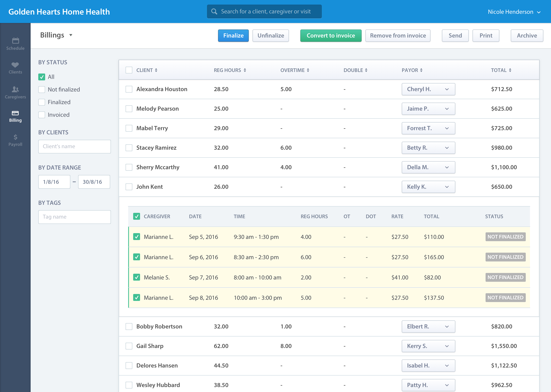Click the Finalize button
This screenshot has height=392, width=551.
[233, 35]
